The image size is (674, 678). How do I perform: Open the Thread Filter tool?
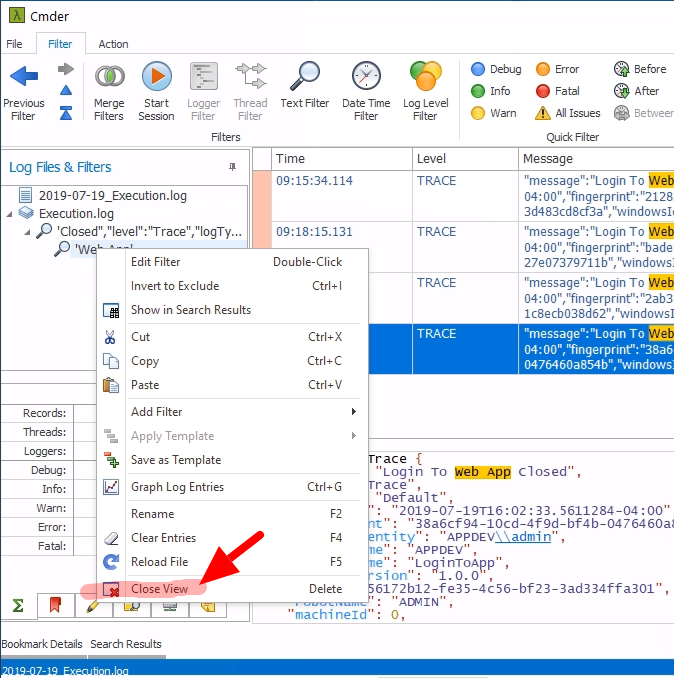coord(250,75)
